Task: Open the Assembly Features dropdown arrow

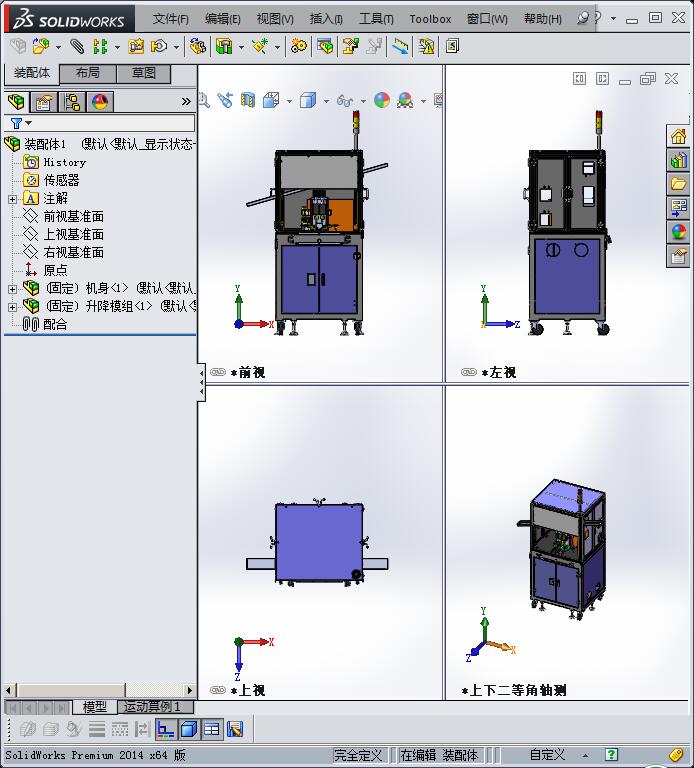Action: tap(241, 48)
